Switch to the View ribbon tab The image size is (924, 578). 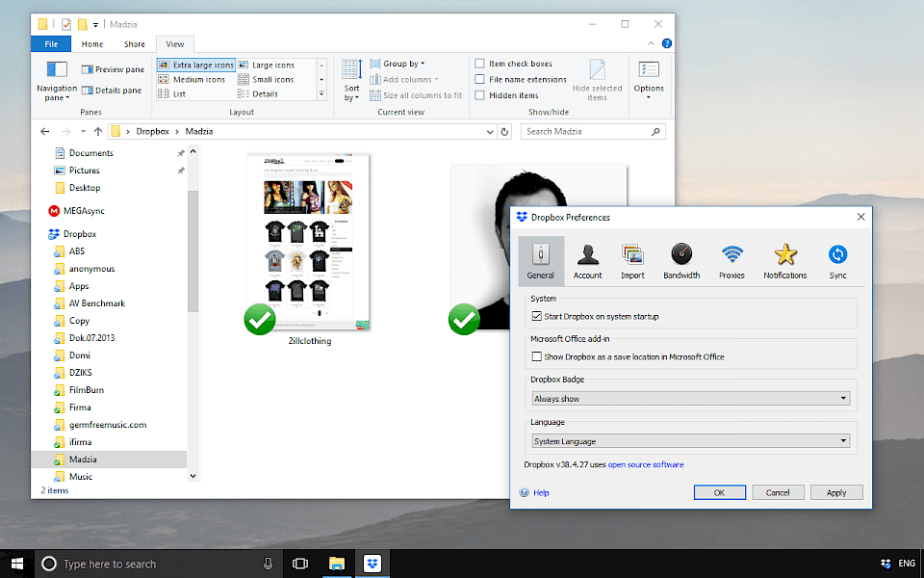175,43
